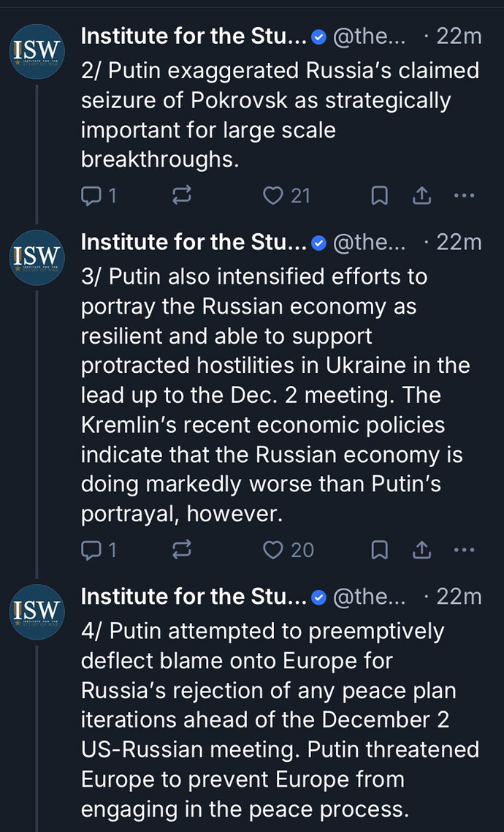Open ISW avatar on tweet 3/
504x832 pixels.
click(37, 257)
